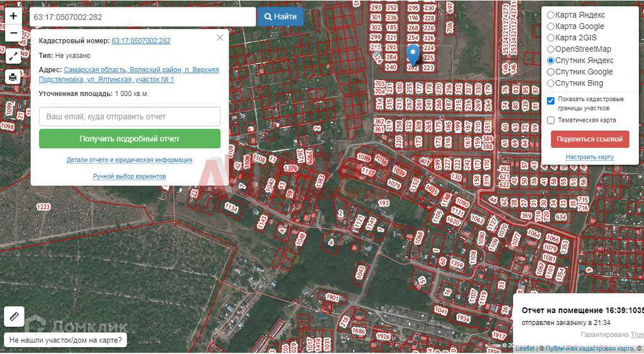Select Карта Яндекс radio option
Screen dimensions: 644x354
(551, 15)
